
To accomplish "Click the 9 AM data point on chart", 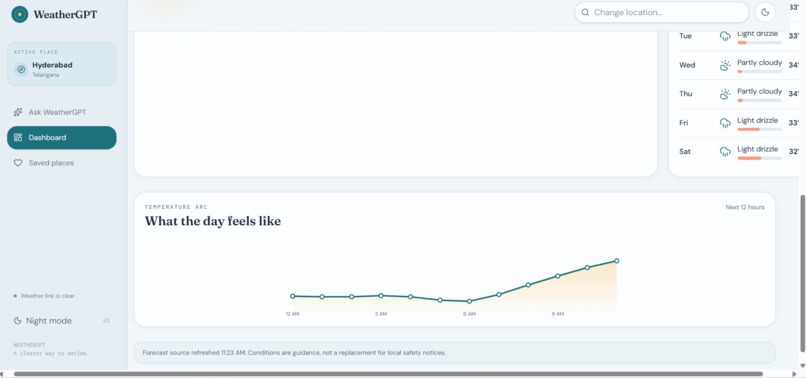I will click(558, 276).
